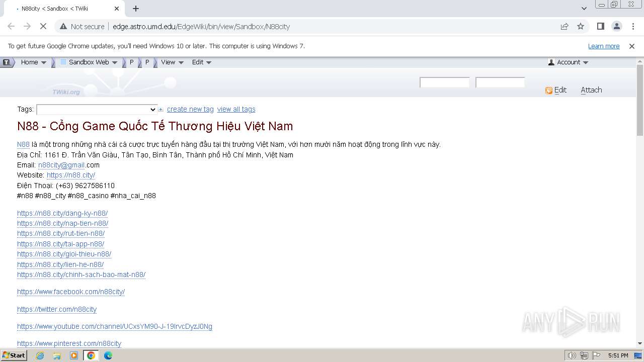Click the share page icon
The height and width of the screenshot is (362, 644).
coord(565,26)
